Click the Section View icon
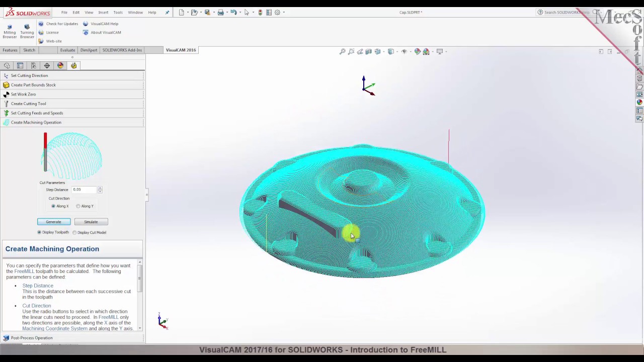 click(369, 51)
